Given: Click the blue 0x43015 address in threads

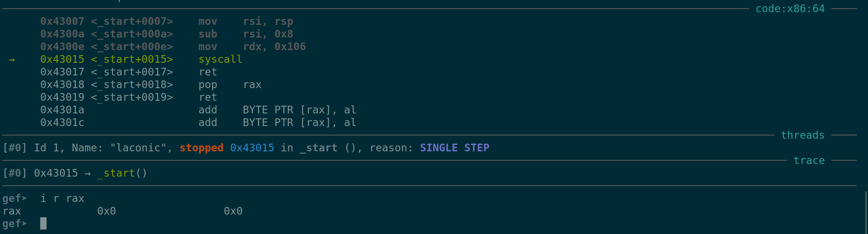Looking at the screenshot, I should [x=252, y=148].
